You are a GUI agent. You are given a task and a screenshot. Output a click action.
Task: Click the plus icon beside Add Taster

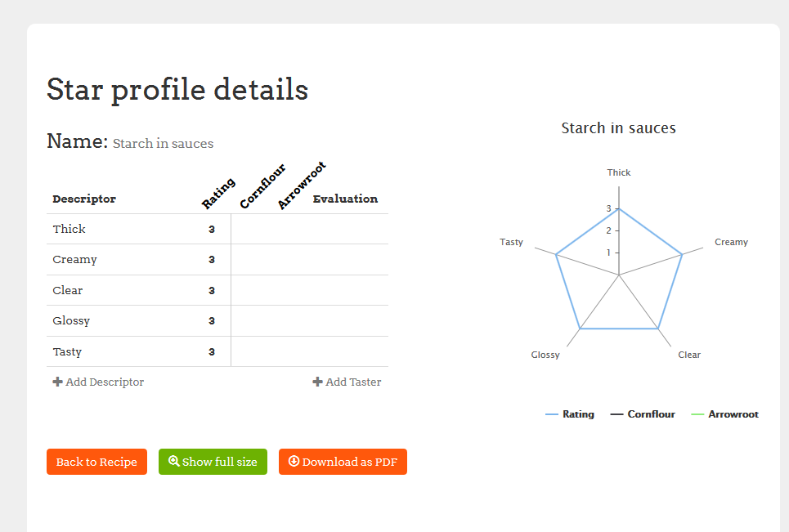tap(317, 382)
